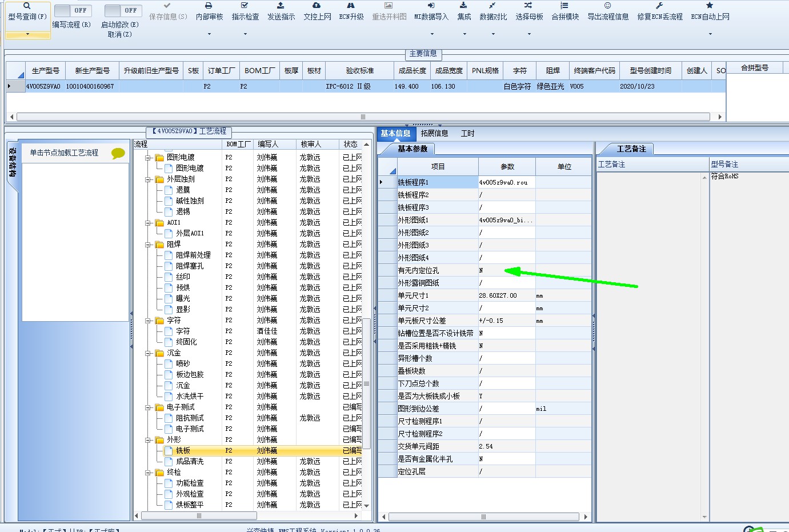789x532 pixels.
Task: Run 指示检查 check tool
Action: pyautogui.click(x=245, y=5)
